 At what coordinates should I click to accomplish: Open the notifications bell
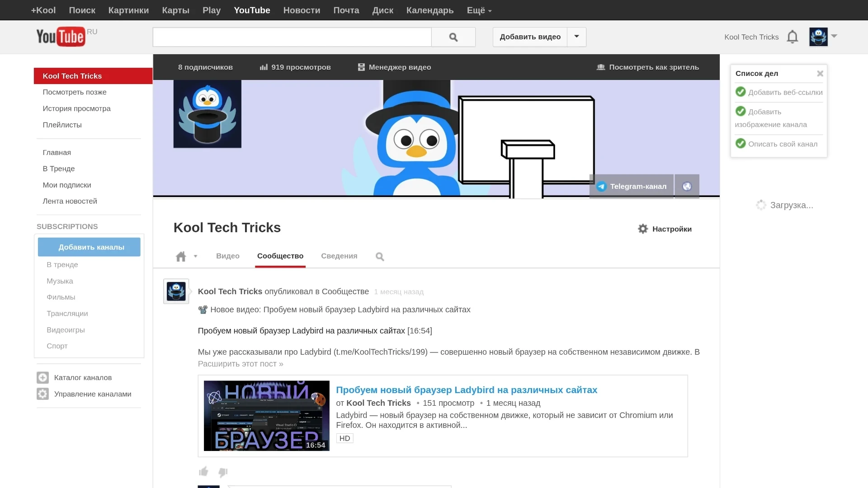tap(792, 37)
